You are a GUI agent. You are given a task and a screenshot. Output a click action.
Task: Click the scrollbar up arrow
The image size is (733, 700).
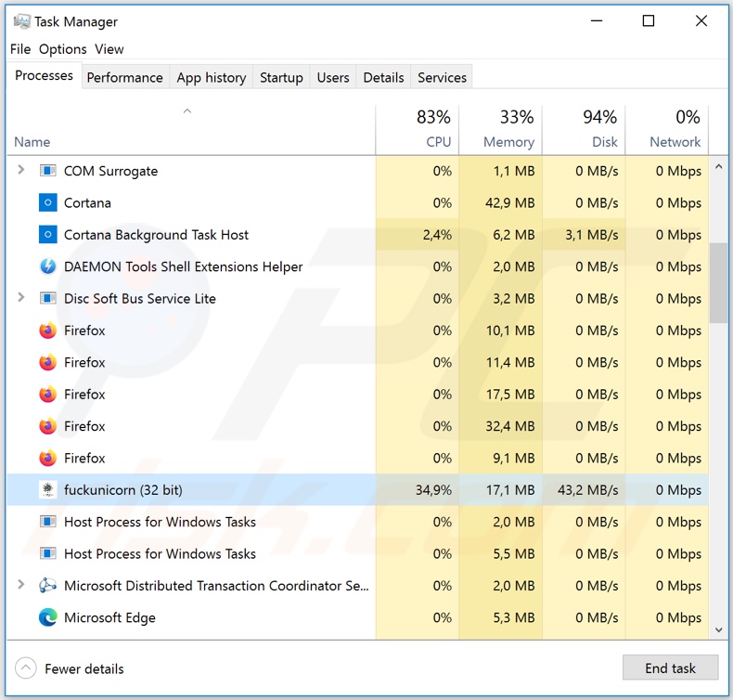coord(718,166)
